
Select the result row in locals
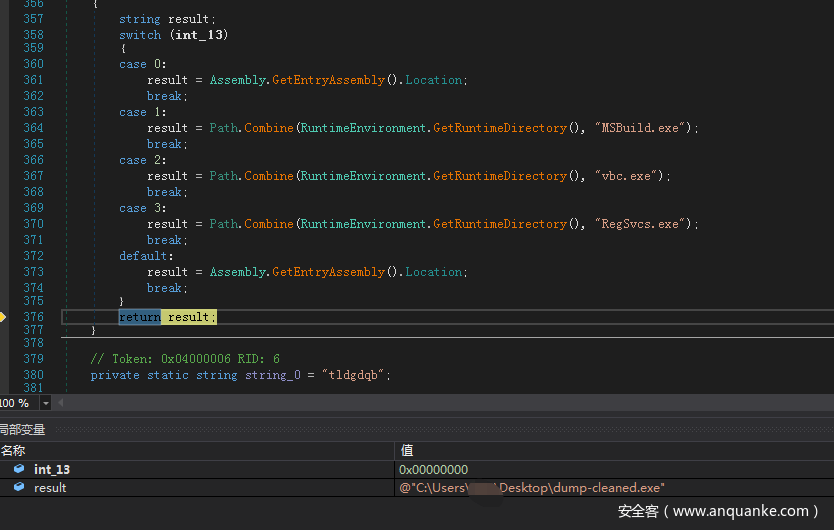(417, 487)
